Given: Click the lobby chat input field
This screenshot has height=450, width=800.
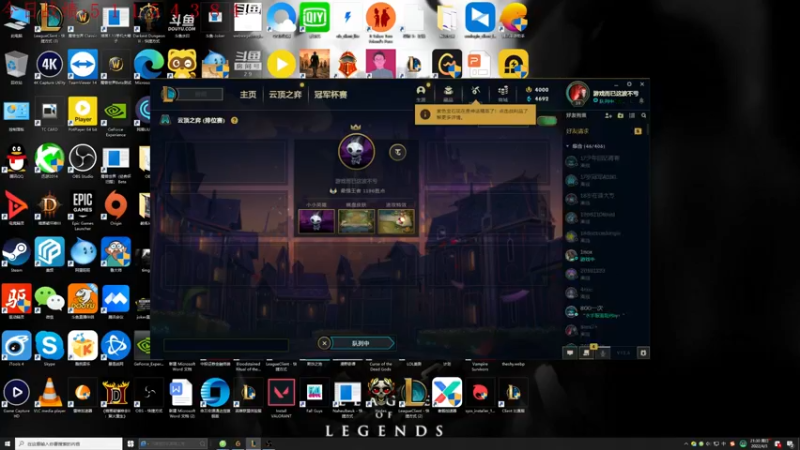Looking at the screenshot, I should pyautogui.click(x=226, y=345).
